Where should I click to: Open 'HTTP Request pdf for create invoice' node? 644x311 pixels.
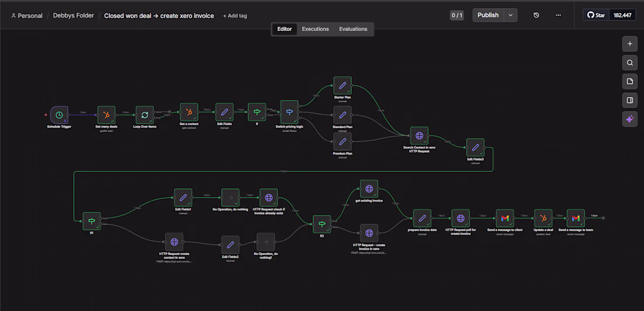coord(460,218)
